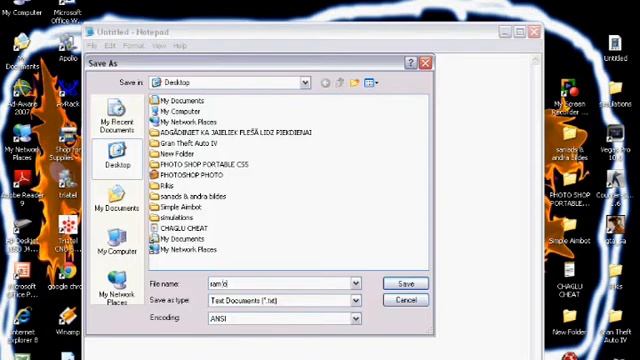Select My Computer in the places bar

pos(117,242)
